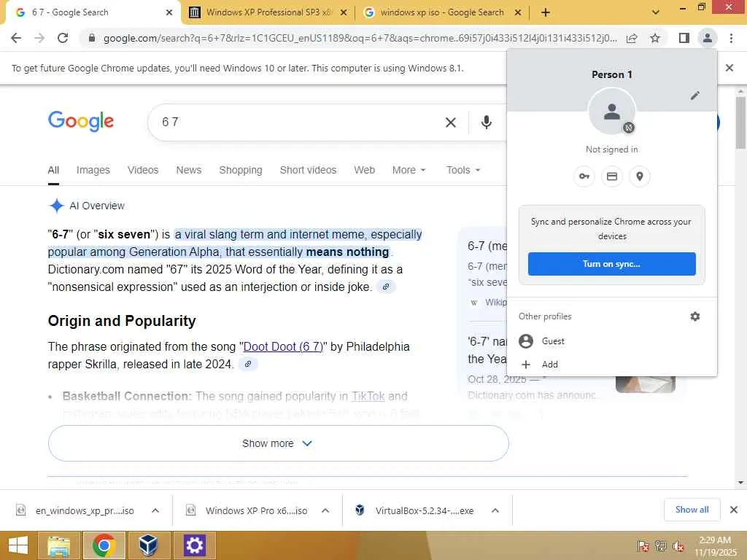Open options for Windows XP Pro x6...iso download
The width and height of the screenshot is (747, 560).
[x=325, y=510]
